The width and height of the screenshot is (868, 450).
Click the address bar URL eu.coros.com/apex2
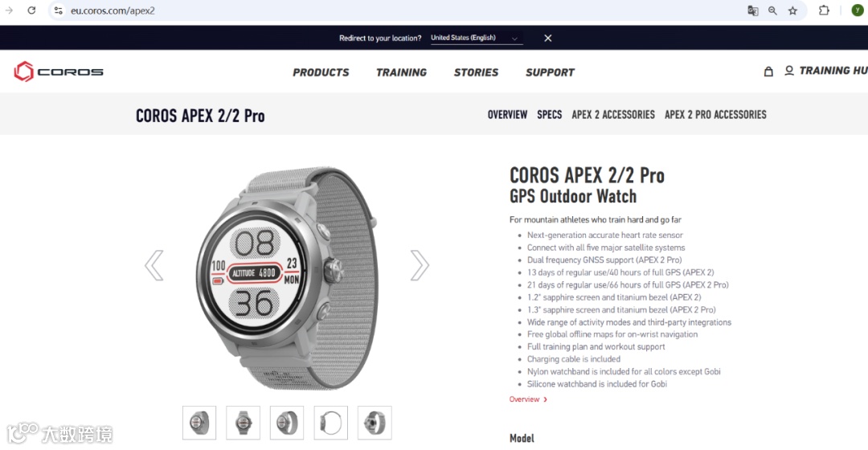[x=113, y=10]
